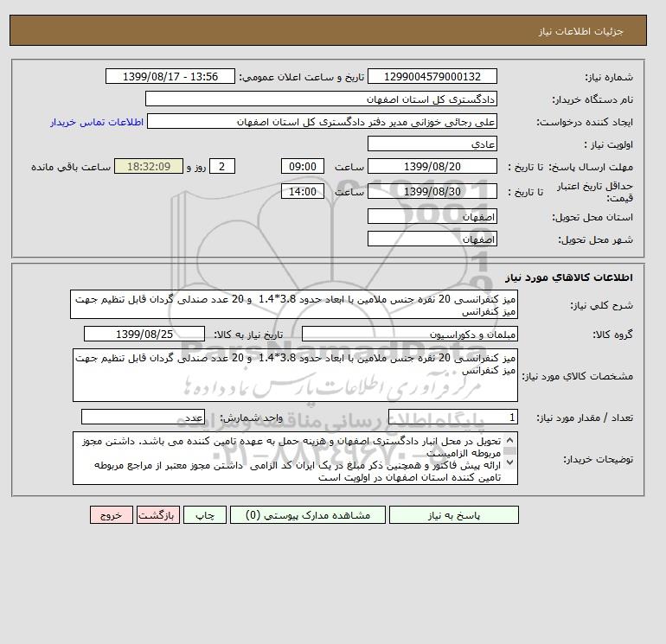Click the خروج exit button
Viewport: 666px width, 644px height.
pos(112,515)
